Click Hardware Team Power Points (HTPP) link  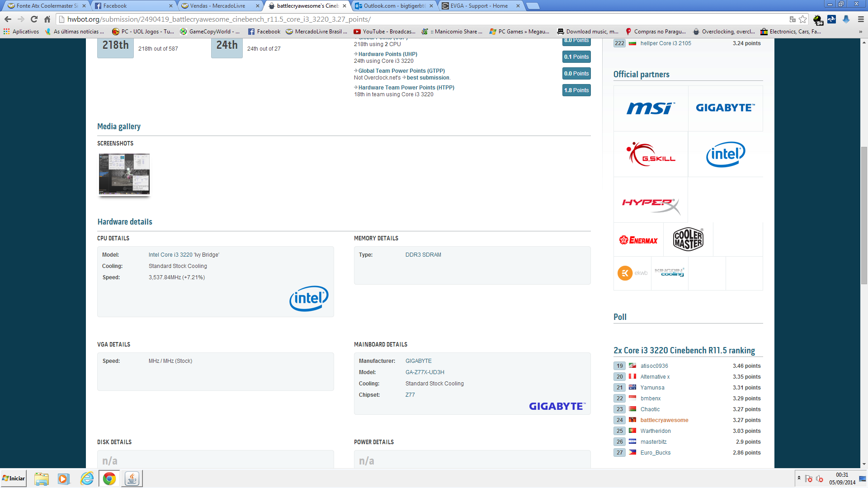[x=406, y=88]
